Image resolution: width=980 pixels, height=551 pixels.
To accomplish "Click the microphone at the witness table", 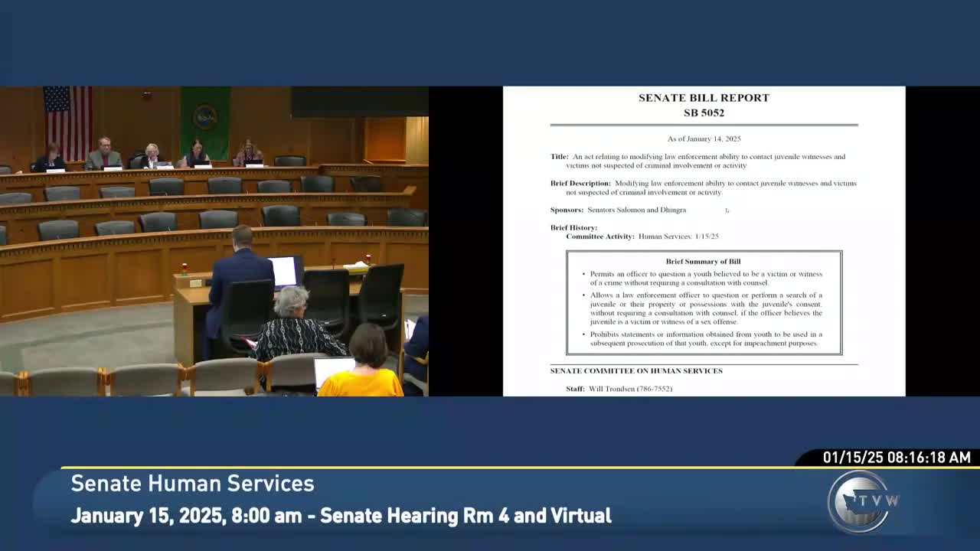I will (334, 262).
